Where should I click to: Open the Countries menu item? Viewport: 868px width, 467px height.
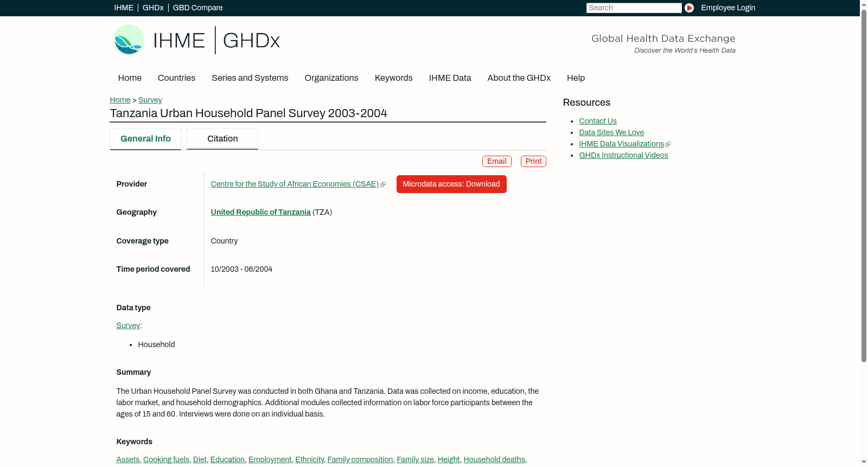pyautogui.click(x=176, y=78)
